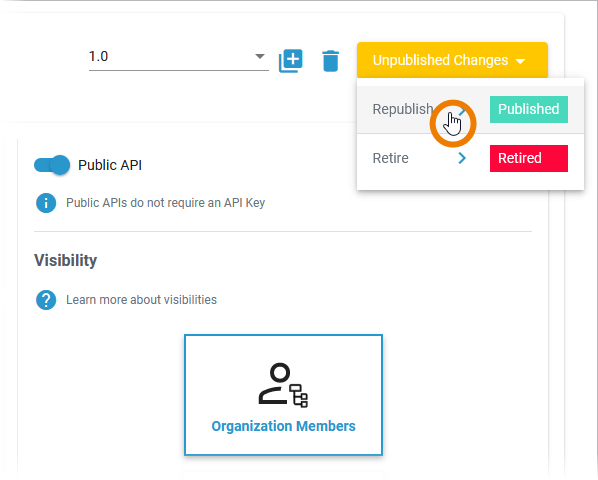Click the organization members person icon

(283, 385)
